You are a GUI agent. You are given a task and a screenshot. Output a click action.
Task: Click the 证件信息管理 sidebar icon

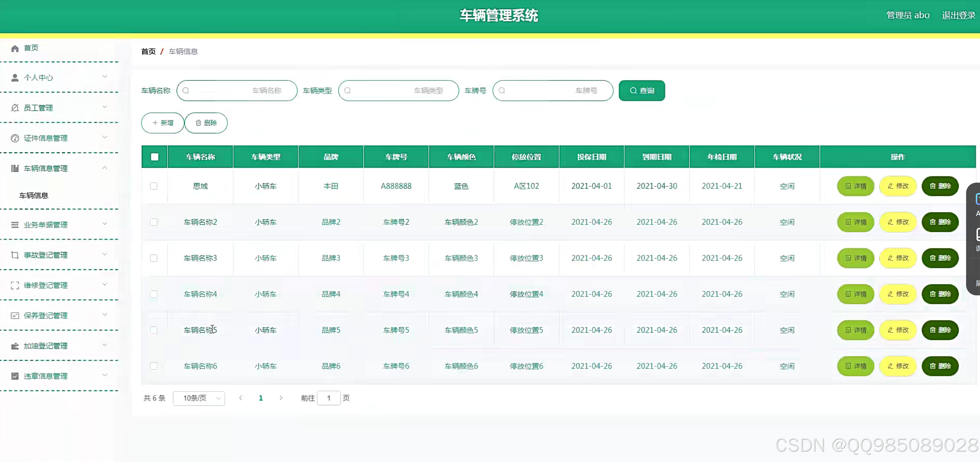[x=15, y=138]
